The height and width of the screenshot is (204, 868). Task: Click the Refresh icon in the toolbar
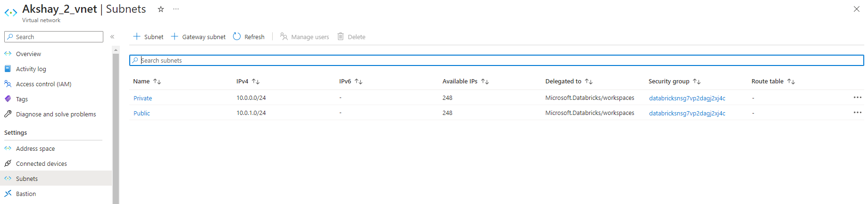237,37
